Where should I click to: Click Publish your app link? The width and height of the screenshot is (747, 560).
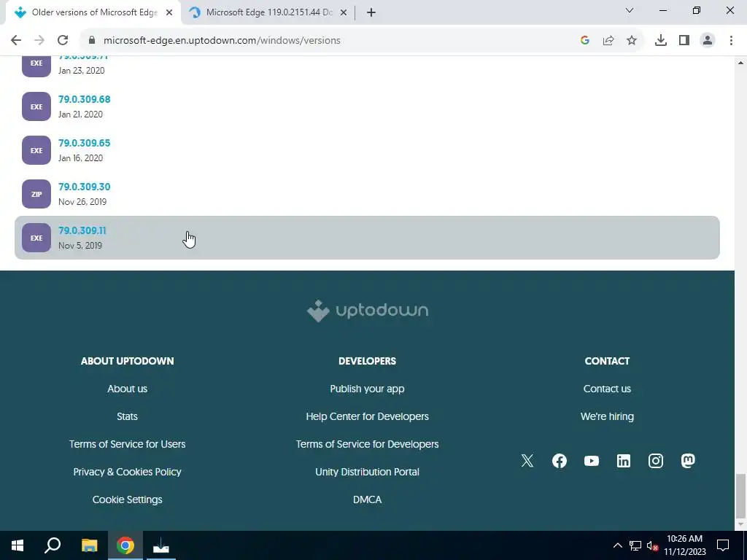point(368,389)
